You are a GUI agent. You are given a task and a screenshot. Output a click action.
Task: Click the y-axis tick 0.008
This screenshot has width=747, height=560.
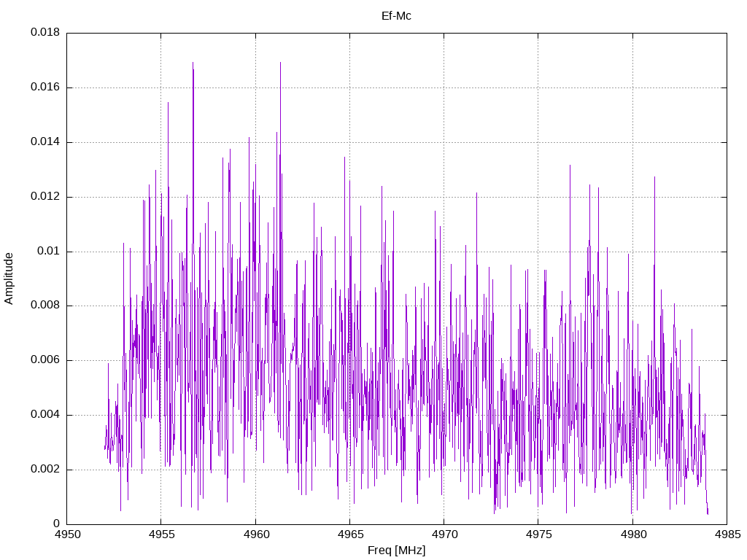45,306
